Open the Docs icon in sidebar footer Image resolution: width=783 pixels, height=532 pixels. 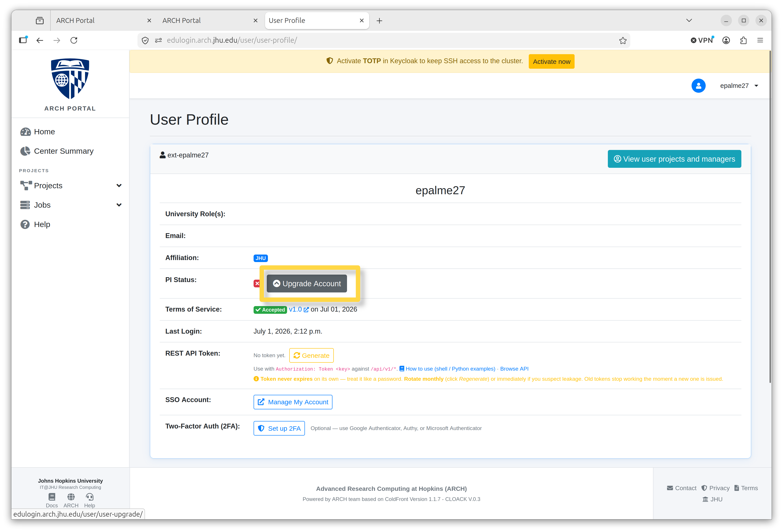pyautogui.click(x=52, y=497)
